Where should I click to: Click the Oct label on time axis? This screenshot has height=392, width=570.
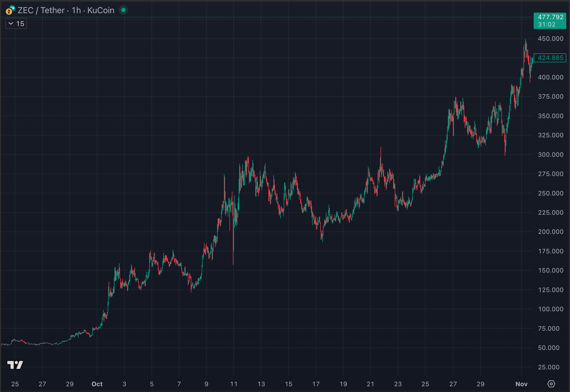click(x=97, y=384)
